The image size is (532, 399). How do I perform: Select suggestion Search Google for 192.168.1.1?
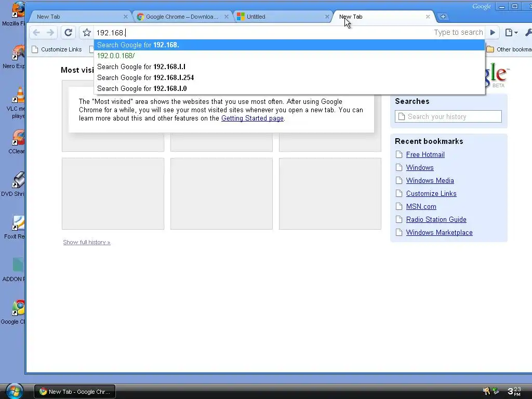coord(289,66)
